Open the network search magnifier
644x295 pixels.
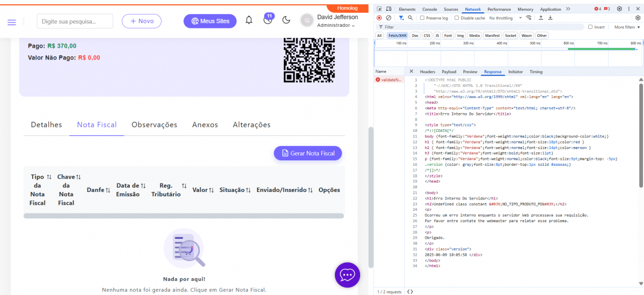pos(410,18)
